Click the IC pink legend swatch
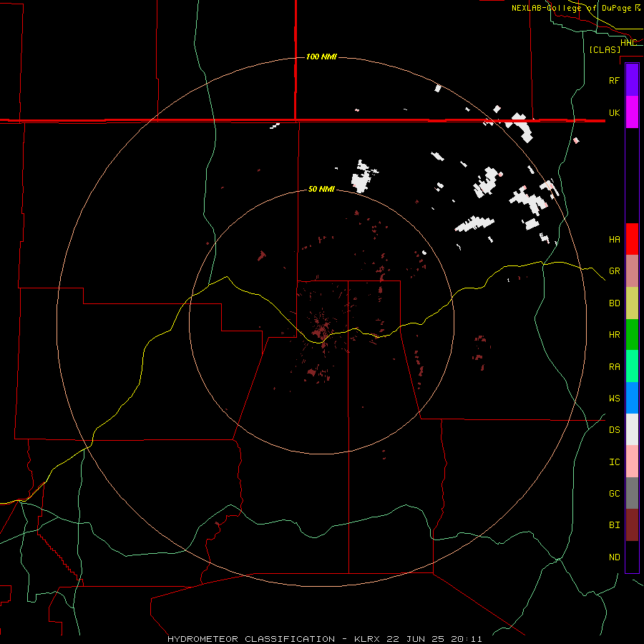 point(632,462)
